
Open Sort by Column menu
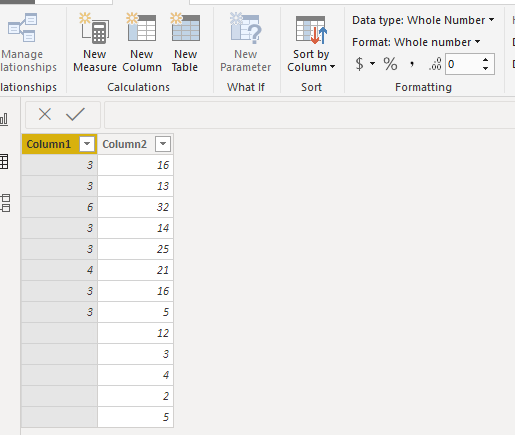[x=311, y=43]
